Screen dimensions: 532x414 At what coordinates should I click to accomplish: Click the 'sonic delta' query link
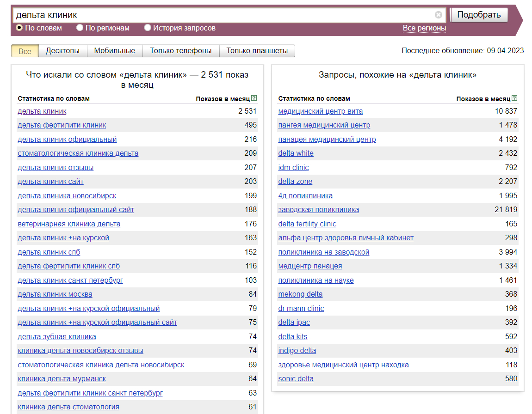296,379
